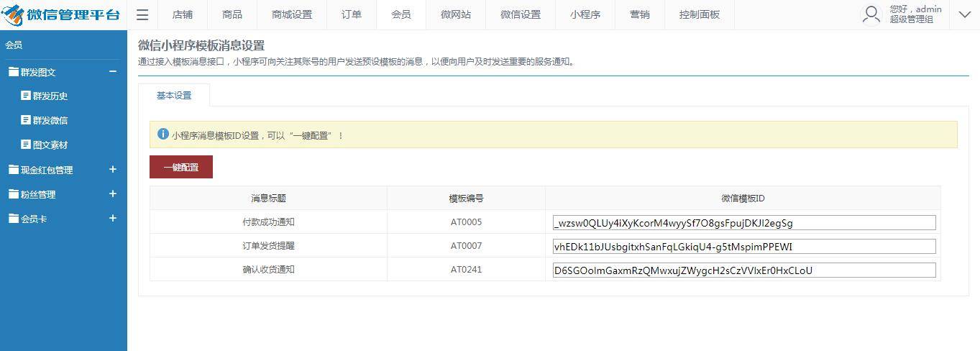The image size is (980, 351).
Task: Click the document icon beside 群发历史
Action: click(26, 96)
